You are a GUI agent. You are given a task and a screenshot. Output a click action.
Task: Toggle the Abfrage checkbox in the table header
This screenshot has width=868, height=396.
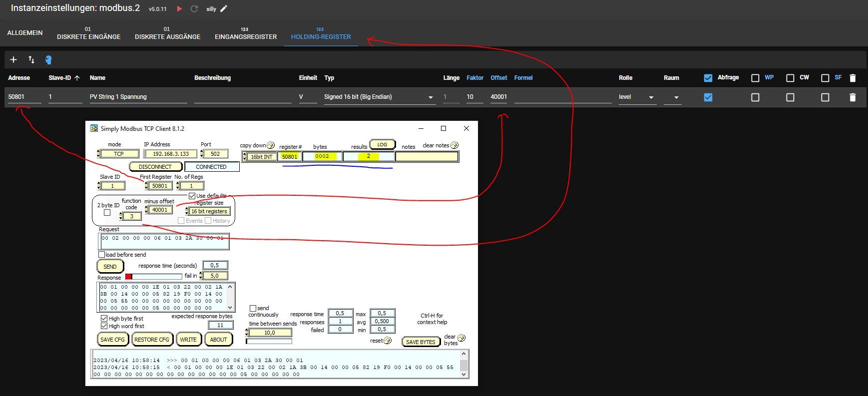tap(708, 78)
